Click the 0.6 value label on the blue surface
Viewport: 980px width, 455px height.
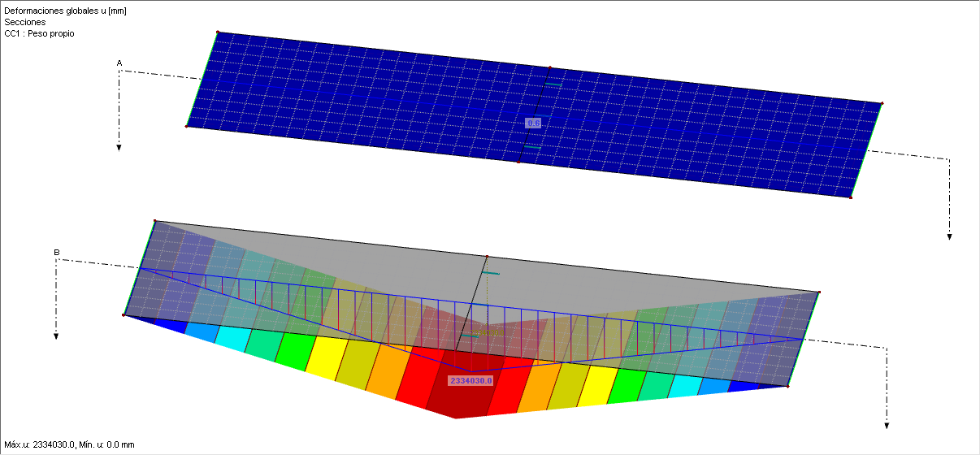tap(533, 123)
